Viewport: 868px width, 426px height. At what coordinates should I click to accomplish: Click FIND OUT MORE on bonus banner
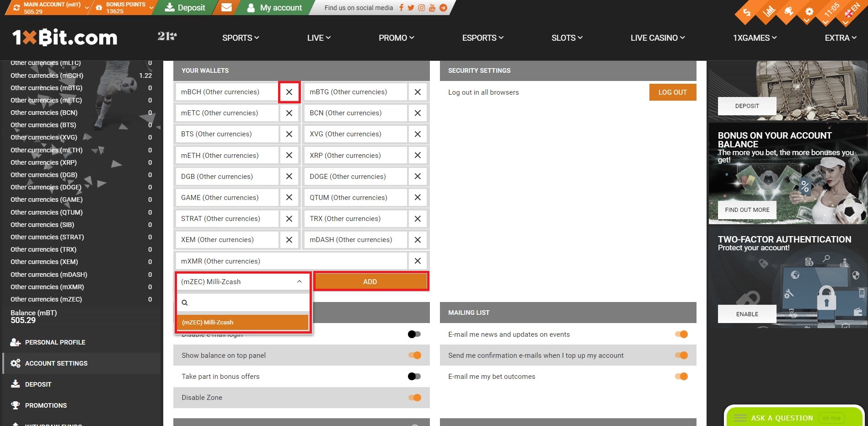[747, 210]
